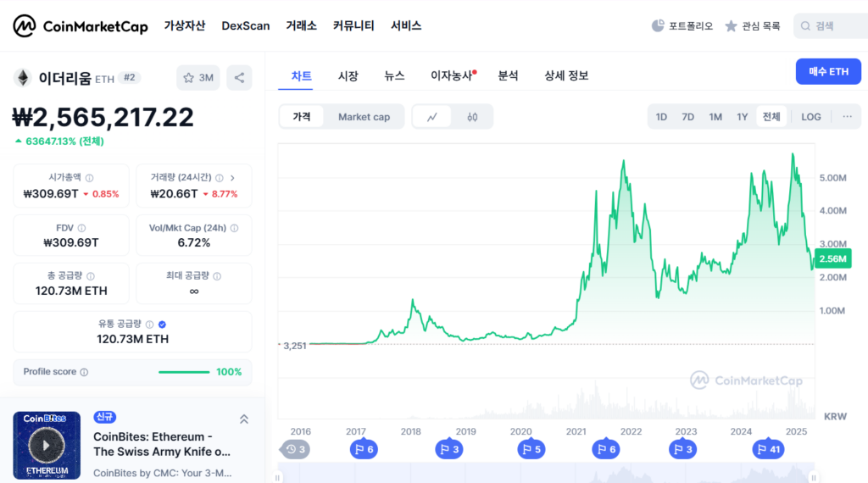Open the 서비스 menu

pyautogui.click(x=406, y=26)
